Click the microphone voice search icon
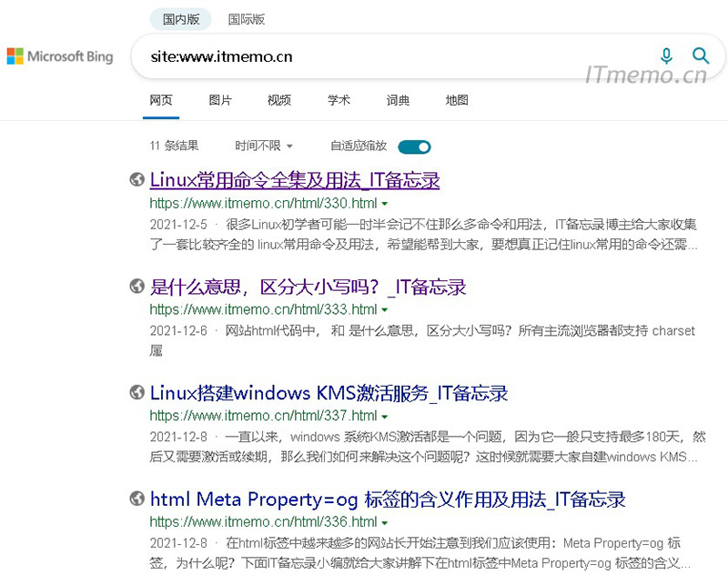728x585 pixels. point(666,56)
